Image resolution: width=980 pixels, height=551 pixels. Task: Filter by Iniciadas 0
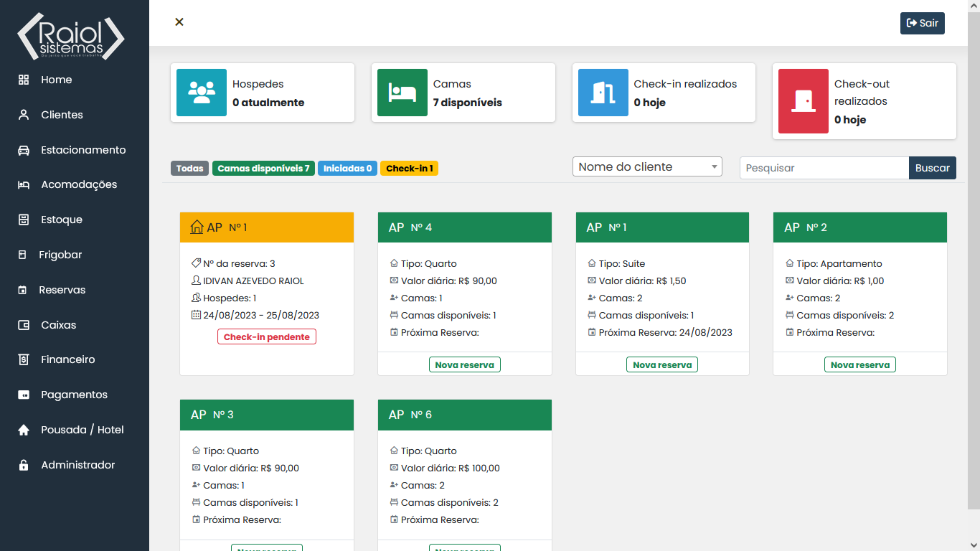(347, 168)
